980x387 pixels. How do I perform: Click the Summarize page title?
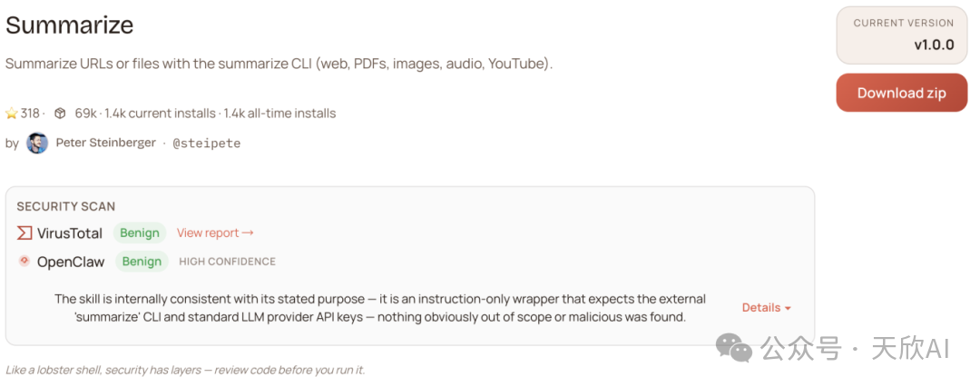click(70, 25)
